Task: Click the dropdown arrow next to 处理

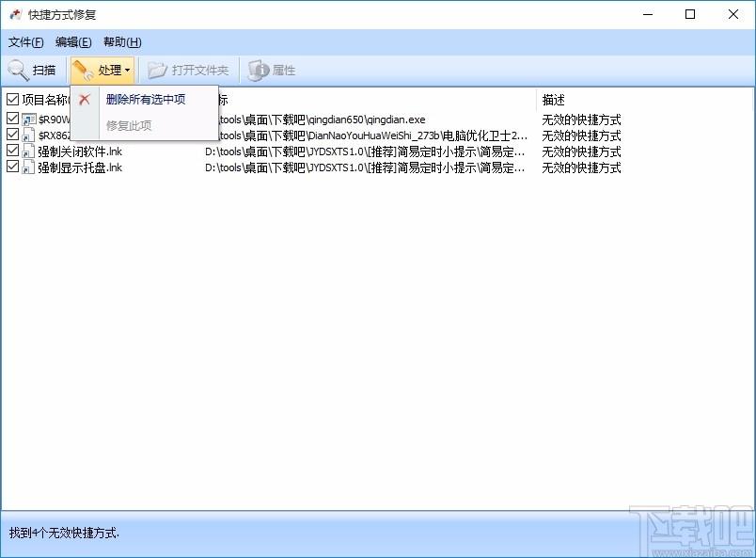Action: click(127, 71)
